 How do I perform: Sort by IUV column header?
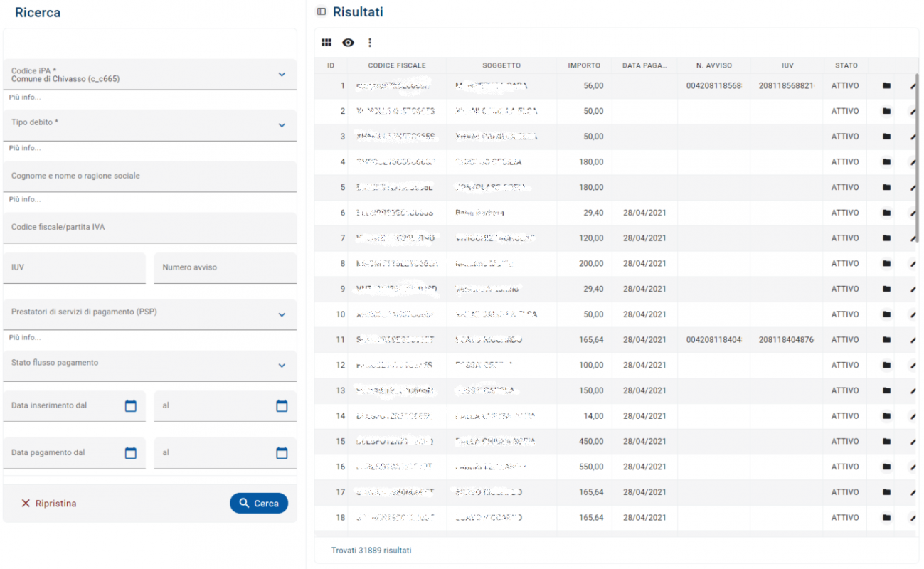click(x=787, y=65)
